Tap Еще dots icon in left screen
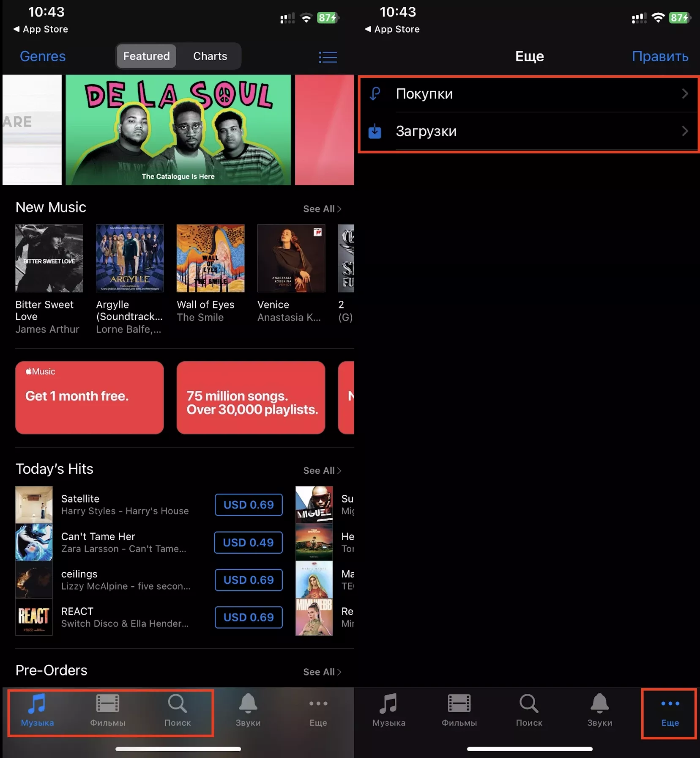The width and height of the screenshot is (700, 758). point(318,703)
